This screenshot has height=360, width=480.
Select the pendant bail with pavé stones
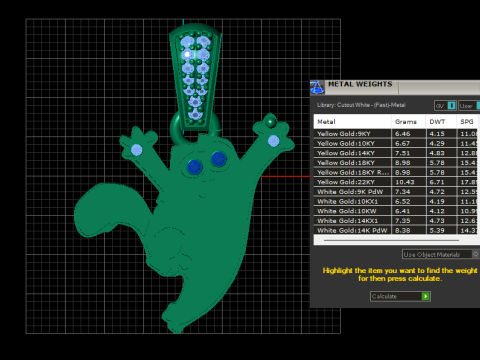coord(195,77)
